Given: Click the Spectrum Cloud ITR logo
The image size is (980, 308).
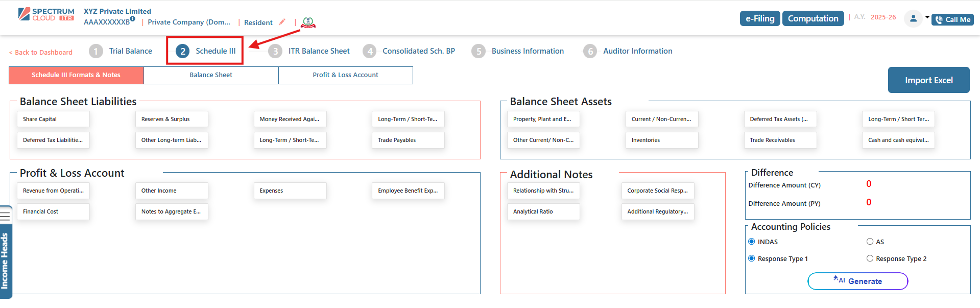Looking at the screenshot, I should tap(46, 14).
